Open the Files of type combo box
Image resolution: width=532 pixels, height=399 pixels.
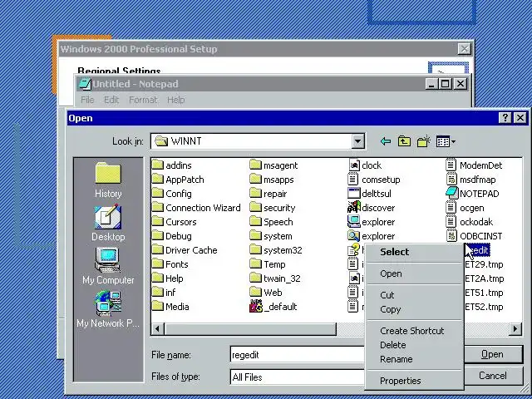(x=298, y=377)
